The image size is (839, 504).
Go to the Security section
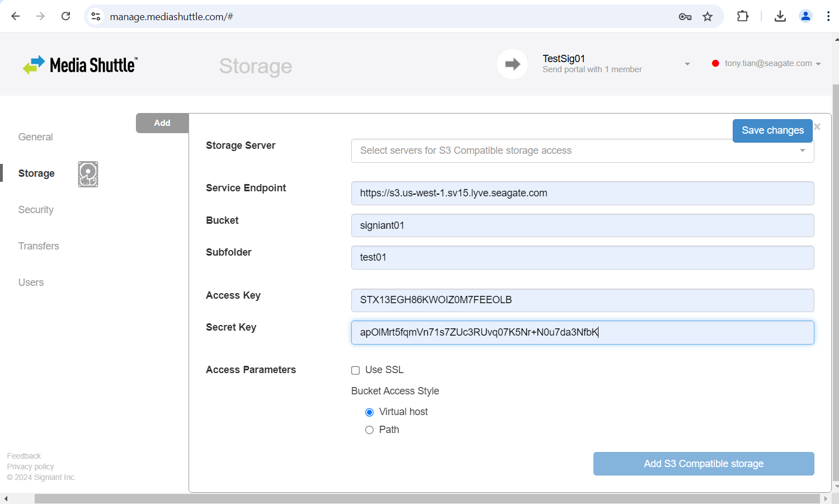36,210
